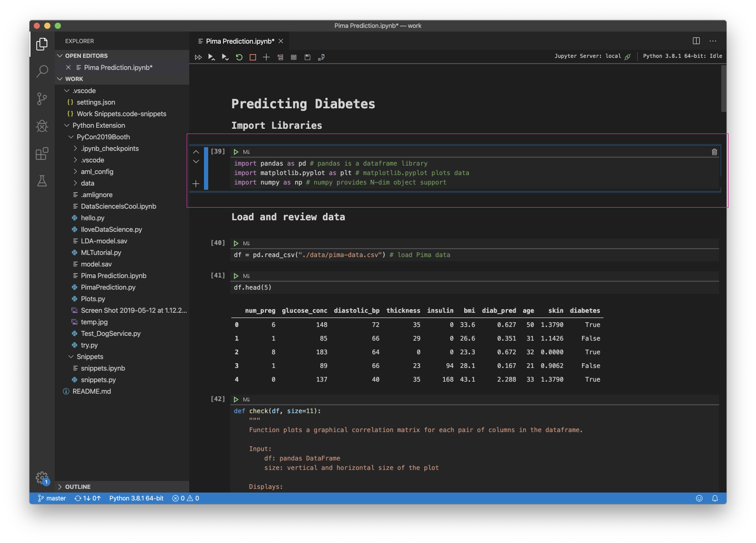Screen dimensions: 756x543
Task: Interrupt the running kernel
Action: 253,57
